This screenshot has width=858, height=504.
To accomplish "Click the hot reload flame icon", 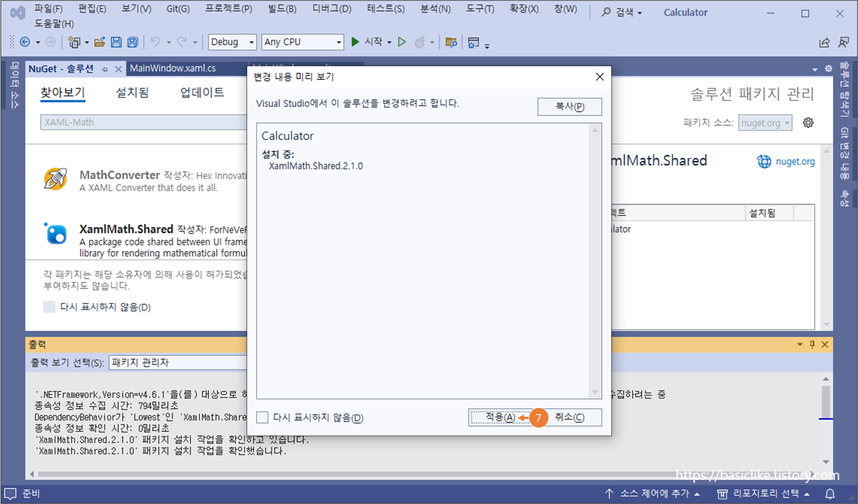I will pyautogui.click(x=420, y=42).
